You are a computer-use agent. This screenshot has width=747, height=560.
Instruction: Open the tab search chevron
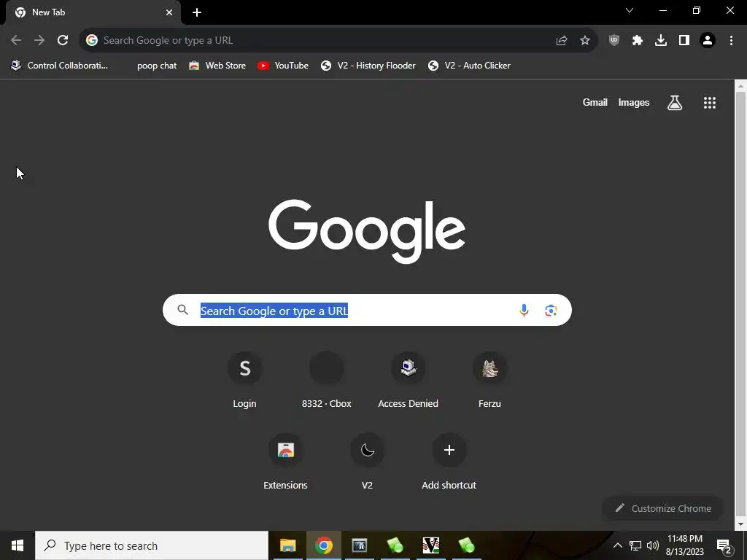coord(630,10)
